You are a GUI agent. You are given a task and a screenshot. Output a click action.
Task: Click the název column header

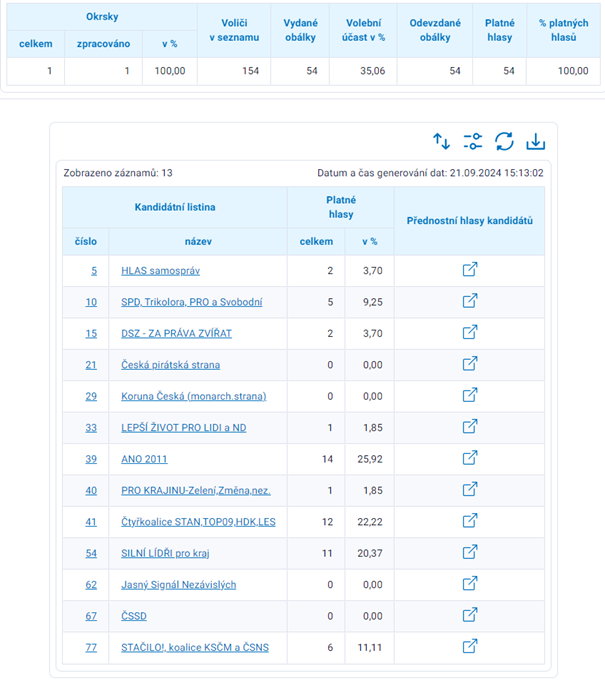click(198, 241)
